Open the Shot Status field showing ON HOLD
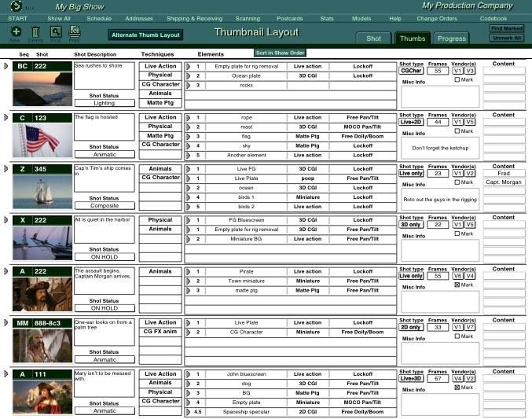 point(104,257)
